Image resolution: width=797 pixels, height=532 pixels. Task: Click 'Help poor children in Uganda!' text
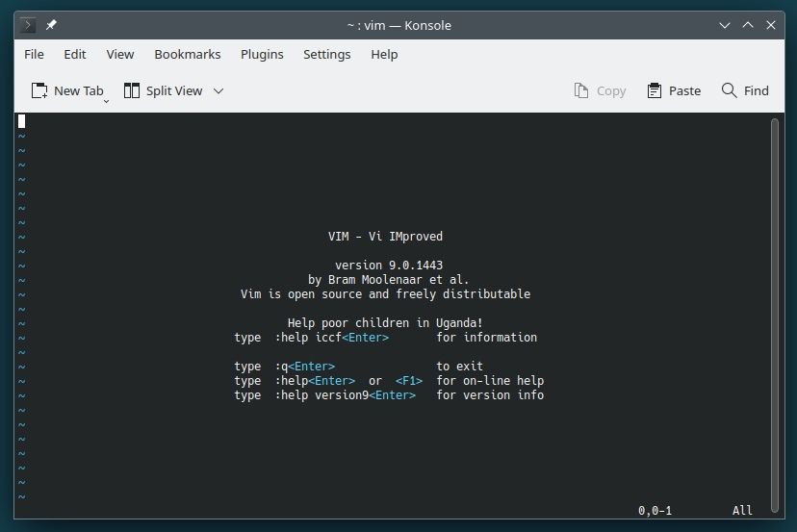[385, 323]
